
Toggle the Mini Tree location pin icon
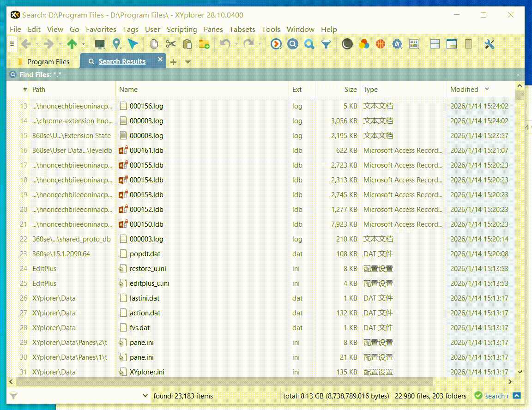[x=116, y=44]
